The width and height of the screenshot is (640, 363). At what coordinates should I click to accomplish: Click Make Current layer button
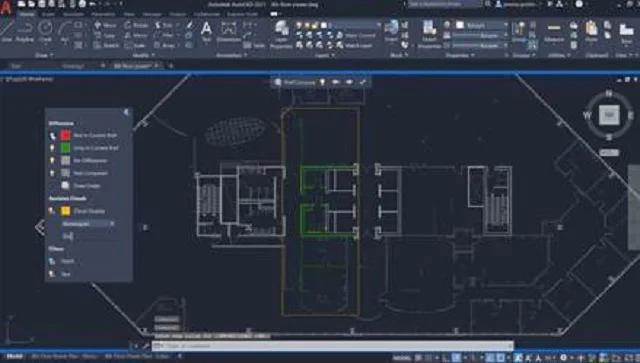click(356, 36)
